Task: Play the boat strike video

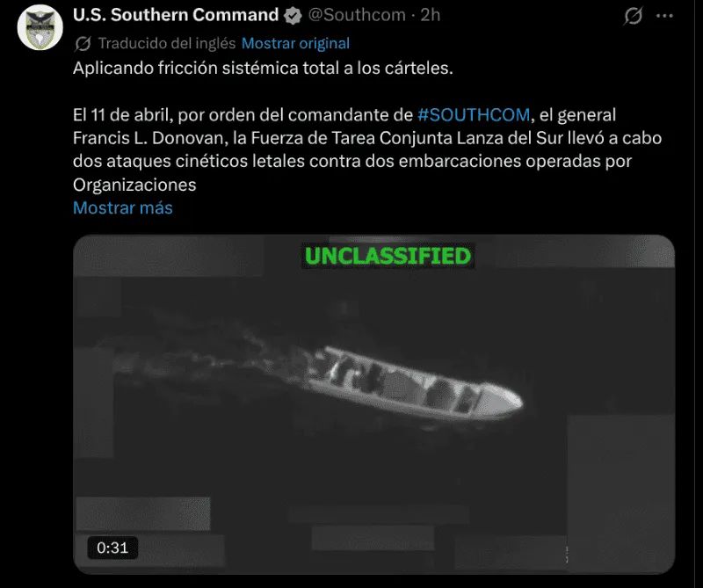Action: point(374,404)
